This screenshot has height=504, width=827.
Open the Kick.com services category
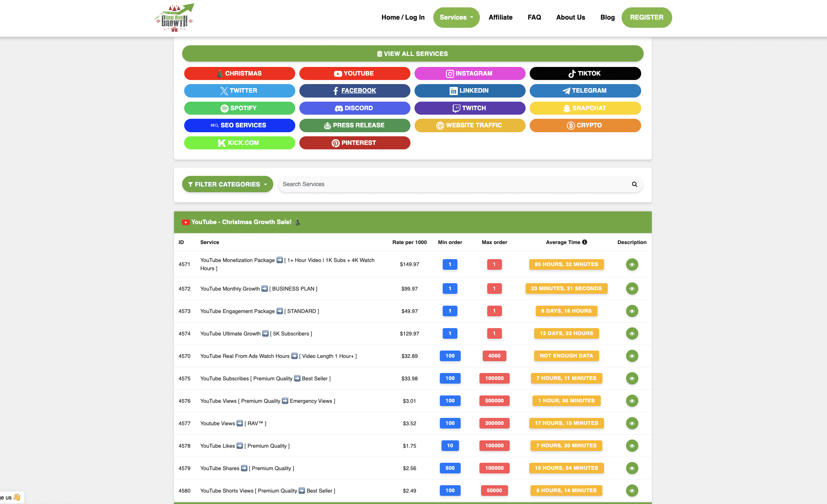click(239, 143)
